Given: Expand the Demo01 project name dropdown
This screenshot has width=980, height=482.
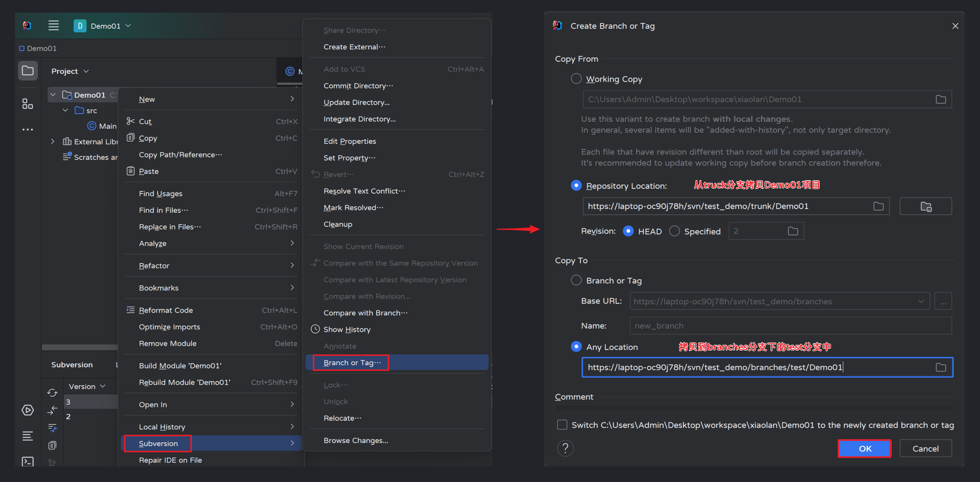Looking at the screenshot, I should coord(128,26).
